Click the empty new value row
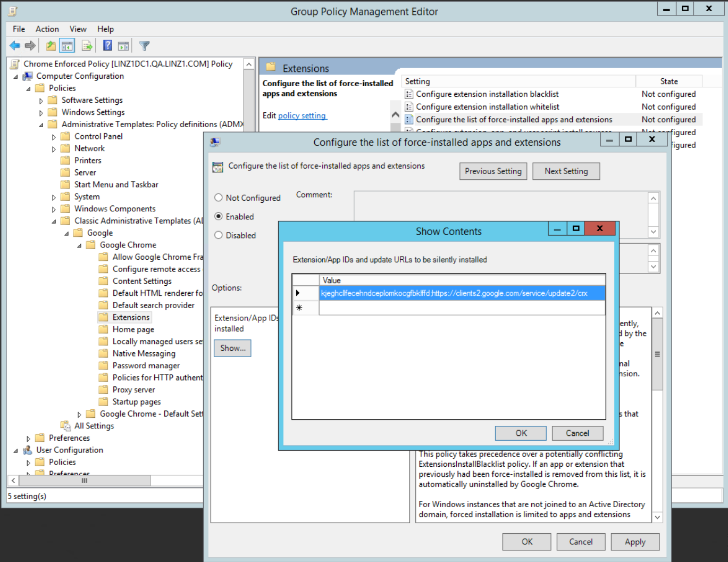The height and width of the screenshot is (562, 728). 462,308
